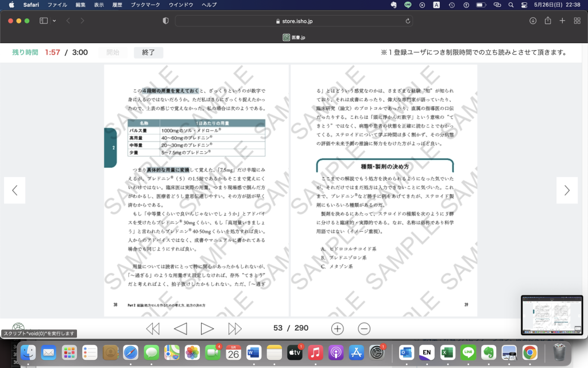The width and height of the screenshot is (588, 368).
Task: Turn to previous page with left chevron
Action: tap(15, 190)
